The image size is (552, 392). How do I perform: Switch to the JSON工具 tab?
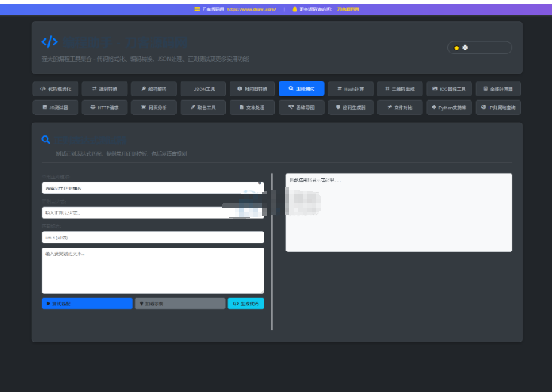click(x=203, y=89)
